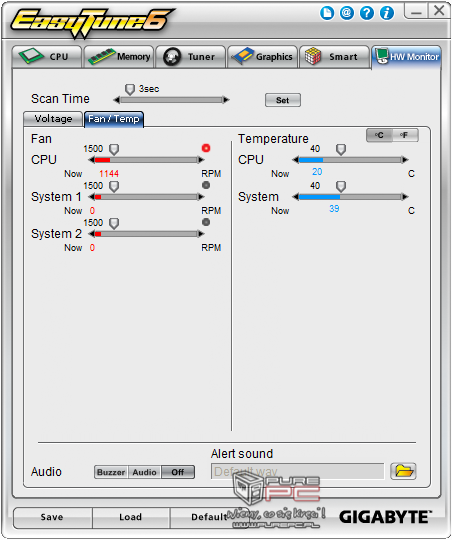
Task: Toggle the System 1 fan alert indicator
Action: coord(206,185)
